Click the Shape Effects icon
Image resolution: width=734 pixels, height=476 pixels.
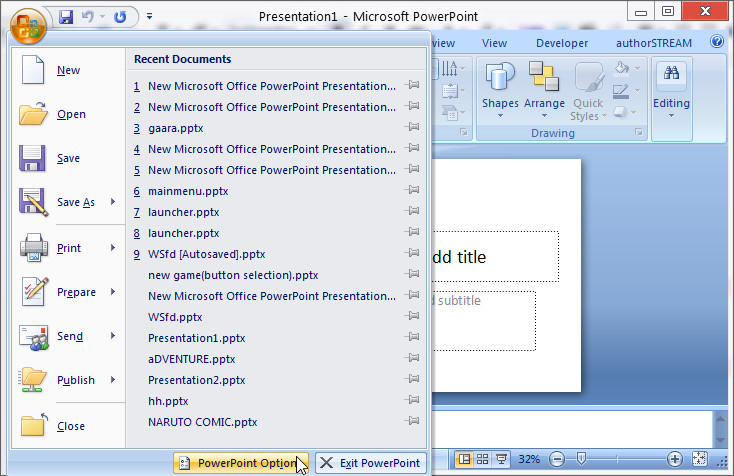point(620,112)
